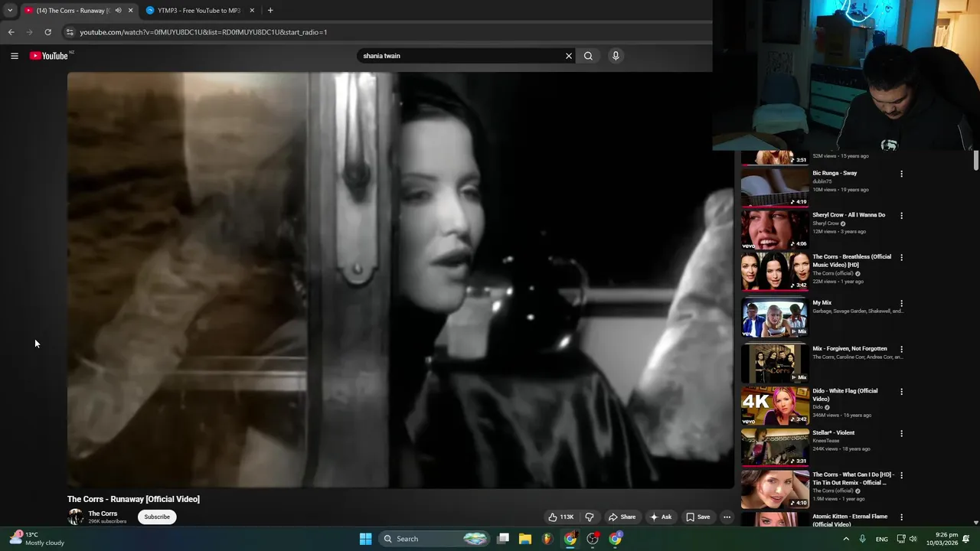Image resolution: width=980 pixels, height=551 pixels.
Task: Open Windows Start menu
Action: 366,539
